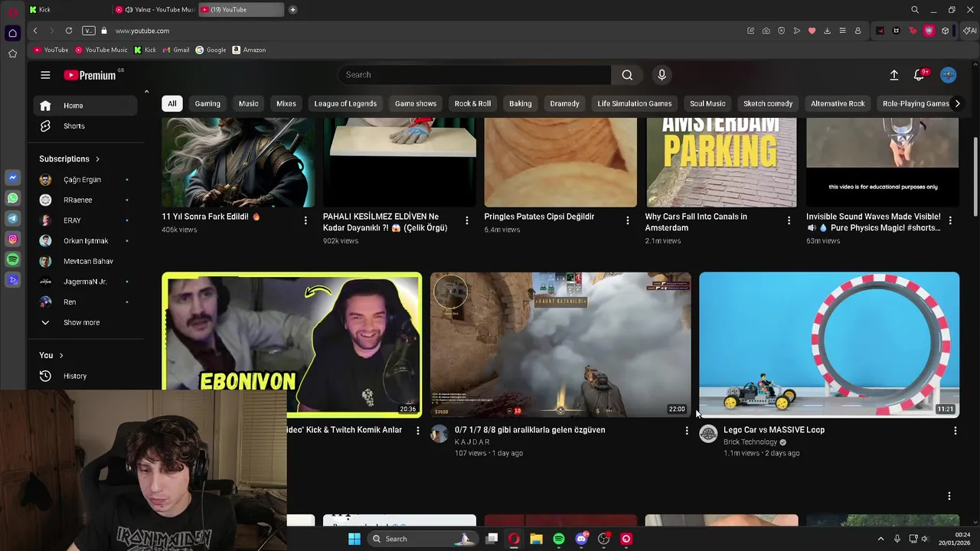Open Shorts in the sidebar

[84, 126]
